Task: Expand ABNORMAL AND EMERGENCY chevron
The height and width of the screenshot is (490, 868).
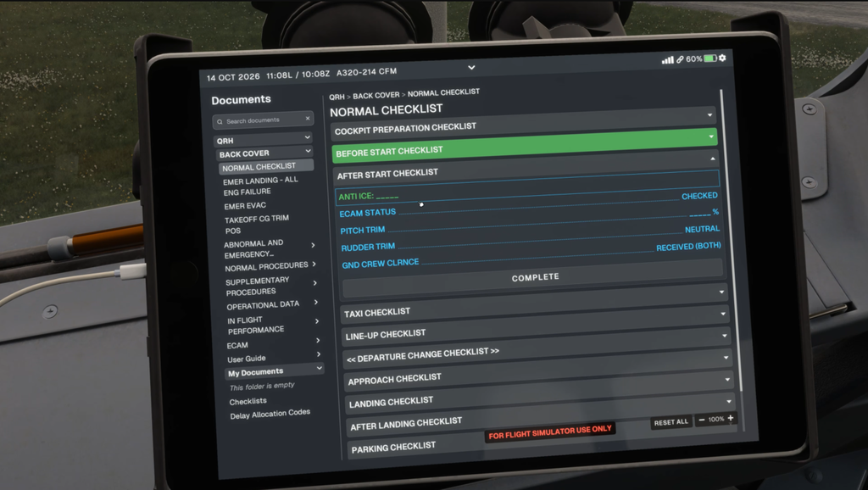Action: pyautogui.click(x=313, y=245)
